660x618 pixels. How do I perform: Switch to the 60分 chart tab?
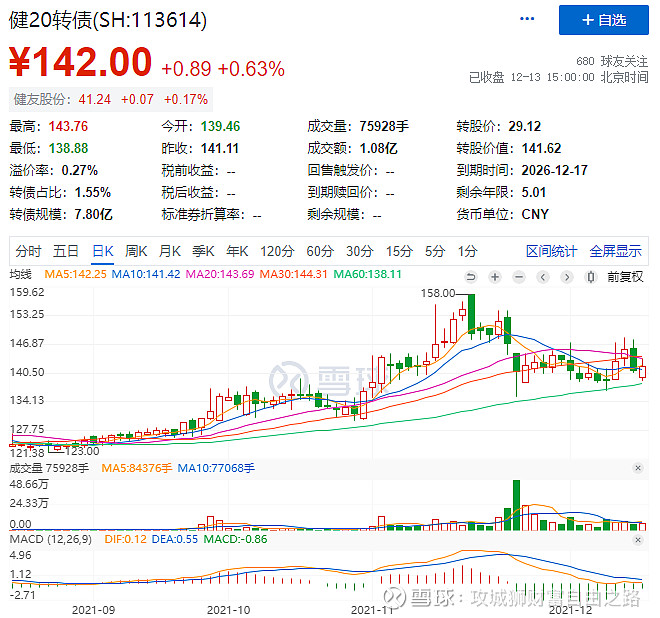[320, 251]
